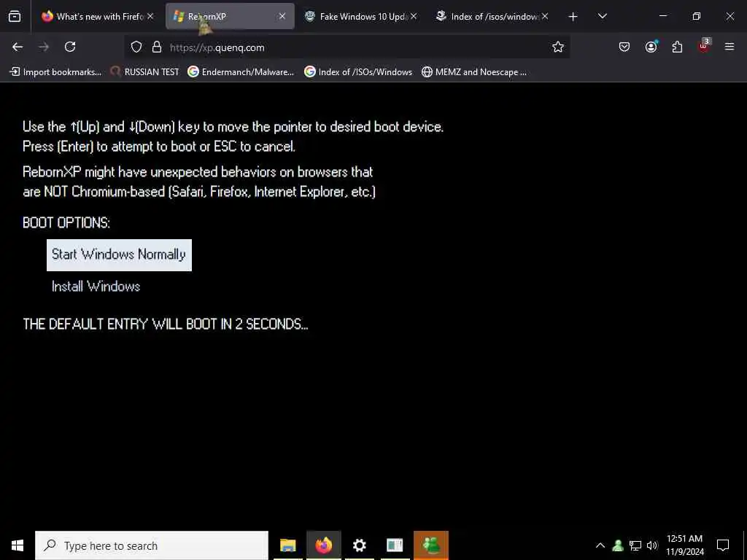Click the green user tray icon
The height and width of the screenshot is (560, 747).
coord(618,545)
